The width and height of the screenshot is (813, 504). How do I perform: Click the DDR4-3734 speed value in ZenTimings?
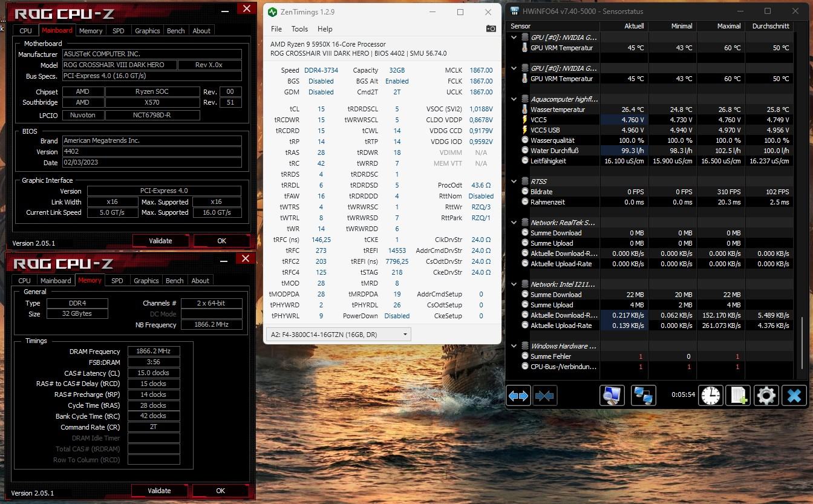[x=321, y=70]
